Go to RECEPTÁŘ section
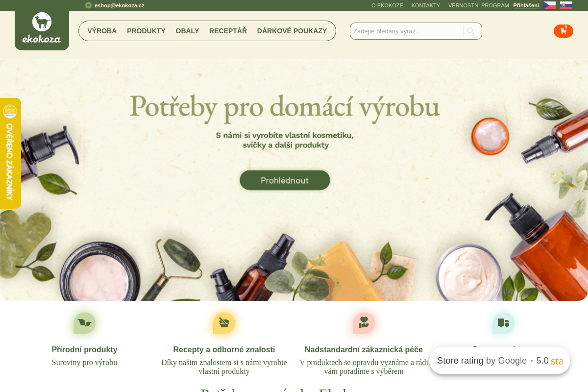Image resolution: width=588 pixels, height=392 pixels. pos(228,31)
